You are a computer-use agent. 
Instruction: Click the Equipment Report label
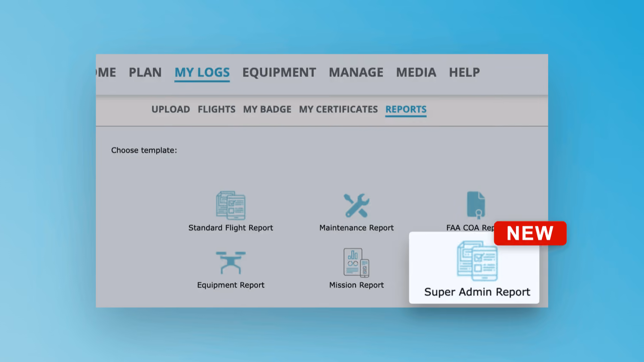(x=231, y=285)
